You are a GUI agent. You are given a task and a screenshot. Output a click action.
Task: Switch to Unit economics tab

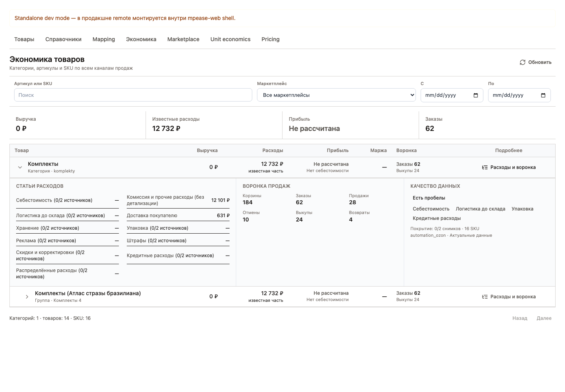point(230,39)
